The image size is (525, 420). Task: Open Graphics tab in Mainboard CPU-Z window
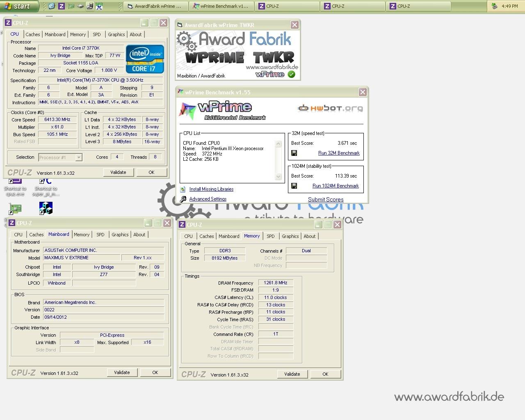coord(120,235)
